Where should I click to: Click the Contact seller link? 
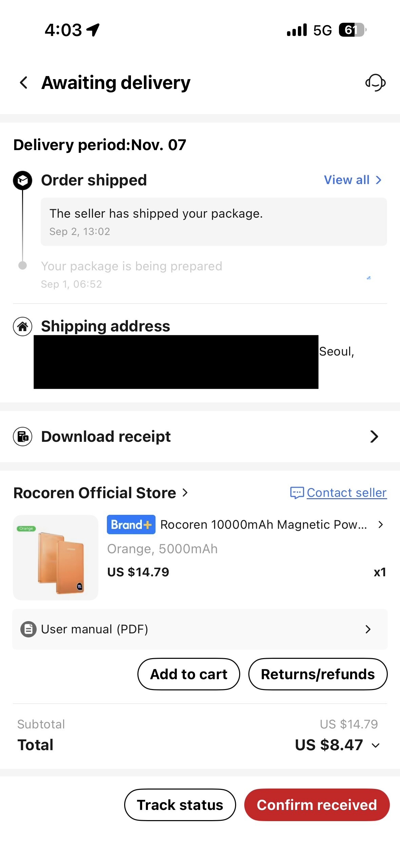[x=346, y=493]
